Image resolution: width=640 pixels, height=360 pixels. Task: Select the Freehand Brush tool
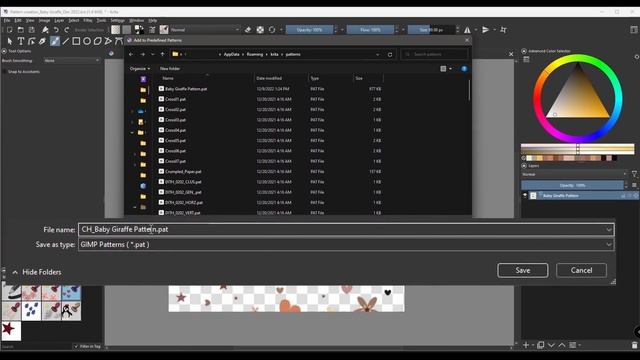pyautogui.click(x=55, y=41)
